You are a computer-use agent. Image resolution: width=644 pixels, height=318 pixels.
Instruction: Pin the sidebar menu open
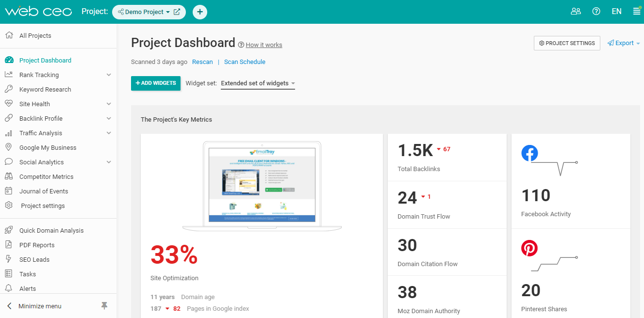(x=104, y=306)
